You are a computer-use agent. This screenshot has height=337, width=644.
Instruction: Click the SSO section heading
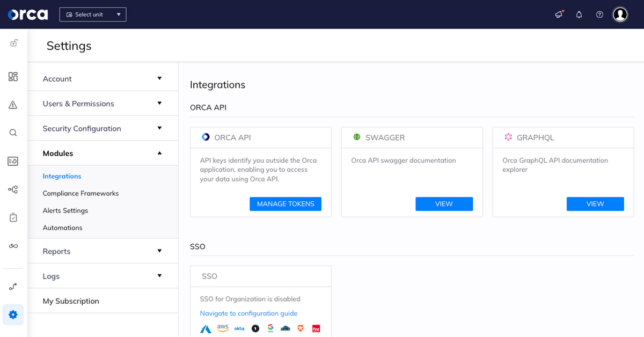click(x=197, y=246)
